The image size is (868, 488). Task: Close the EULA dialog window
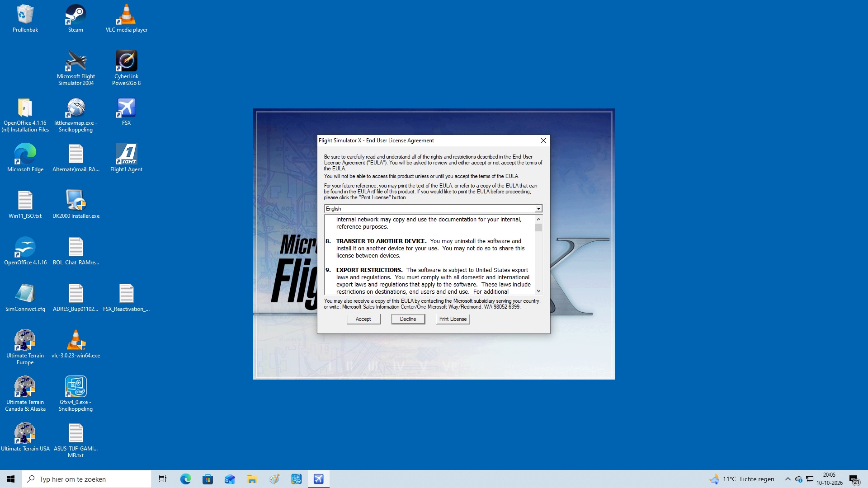543,141
